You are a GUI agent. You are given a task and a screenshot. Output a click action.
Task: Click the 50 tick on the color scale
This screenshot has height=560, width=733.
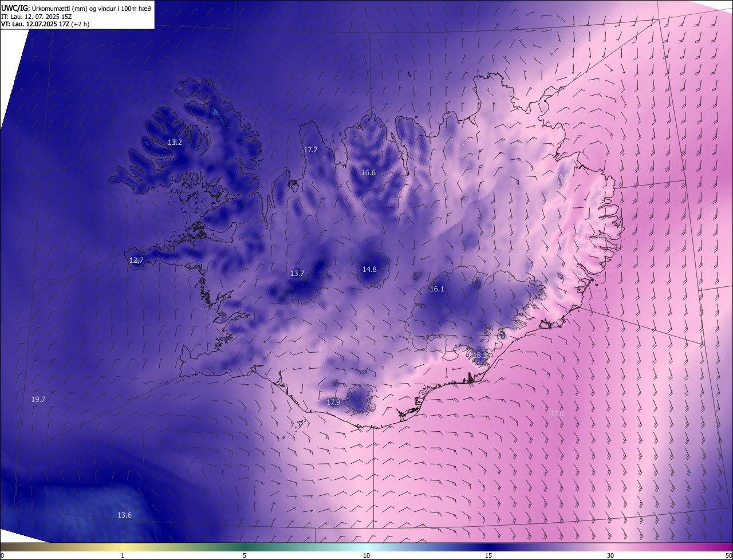click(x=728, y=555)
